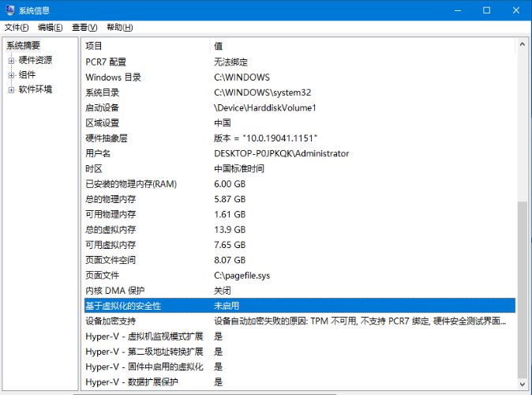The height and width of the screenshot is (395, 532).
Task: Select the 总的物理内存 row
Action: pyautogui.click(x=300, y=199)
